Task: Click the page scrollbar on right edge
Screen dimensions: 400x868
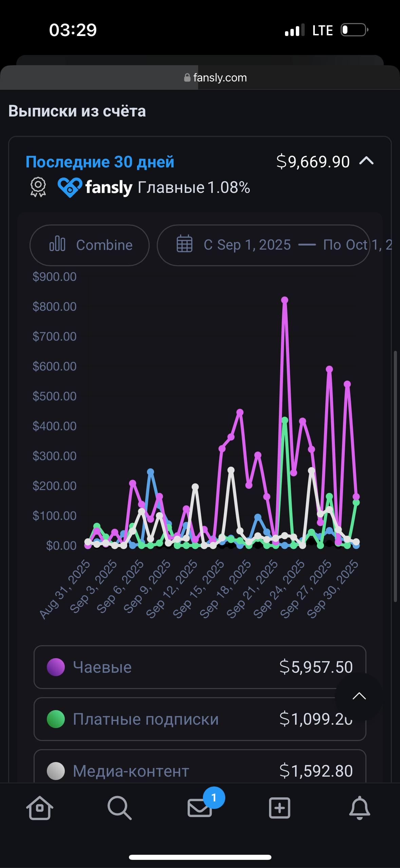Action: [395, 476]
